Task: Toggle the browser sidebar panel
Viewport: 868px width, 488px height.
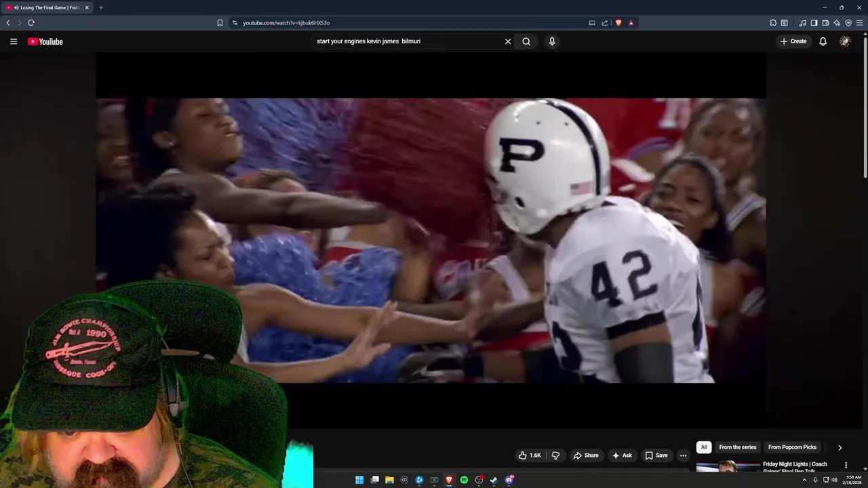Action: pyautogui.click(x=814, y=22)
